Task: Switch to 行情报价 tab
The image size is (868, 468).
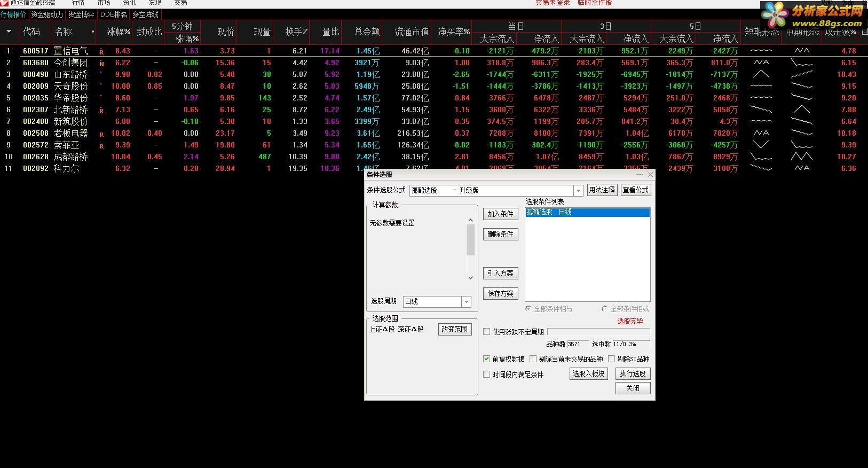Action: (x=13, y=14)
